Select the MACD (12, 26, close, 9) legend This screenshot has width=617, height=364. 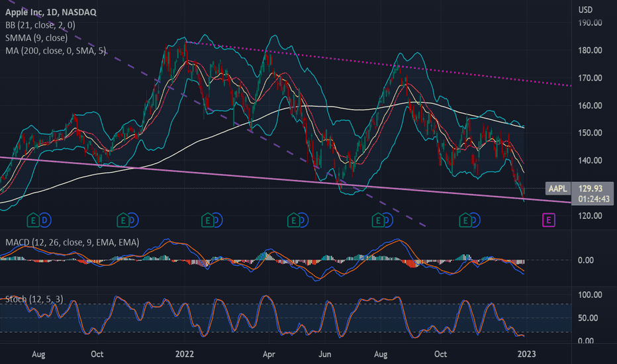tap(72, 242)
